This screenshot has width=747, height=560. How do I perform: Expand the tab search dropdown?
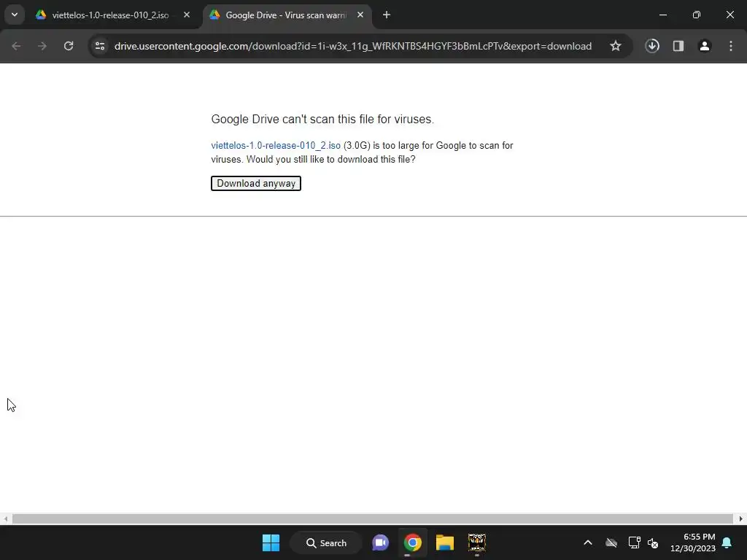click(x=15, y=15)
